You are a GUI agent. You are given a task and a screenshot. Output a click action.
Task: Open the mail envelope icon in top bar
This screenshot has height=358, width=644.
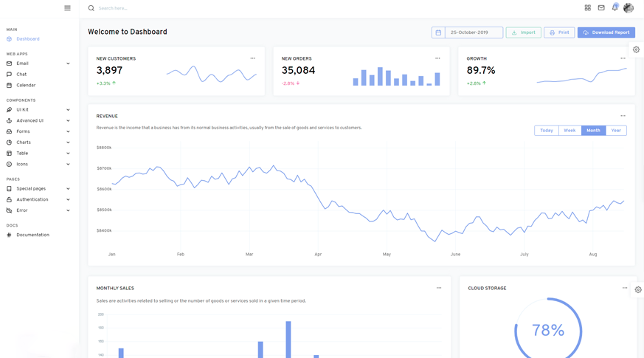coord(601,8)
